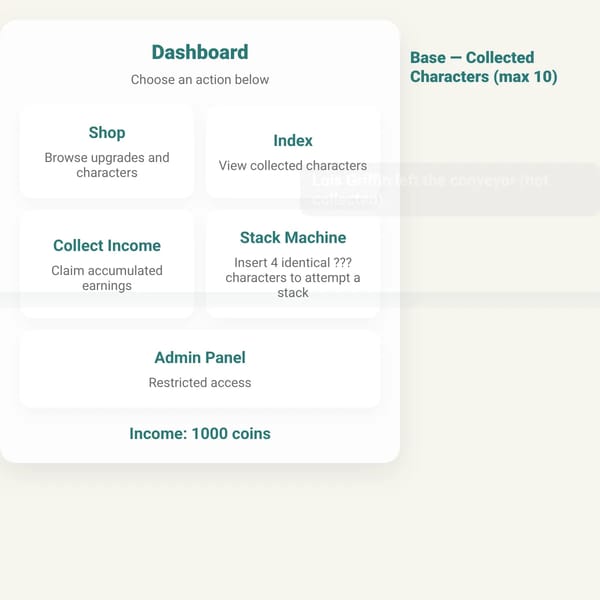Viewport: 600px width, 600px height.
Task: Click 'Browse upgrades and characters' description
Action: click(107, 165)
